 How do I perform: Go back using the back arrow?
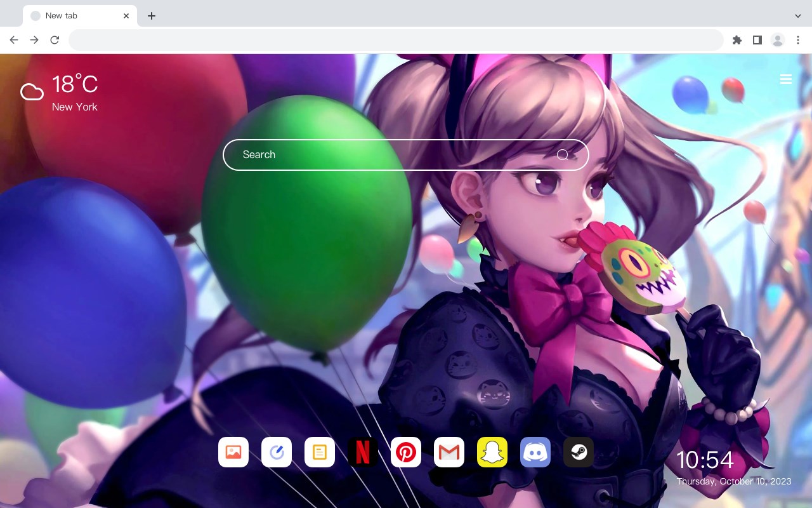(14, 40)
